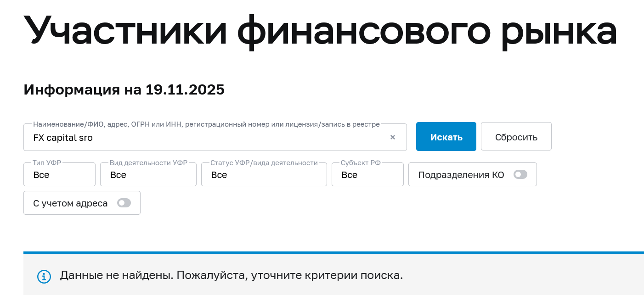Viewport: 644px width, 301px height.
Task: Click the 'Подразделения КО' label text
Action: [461, 175]
